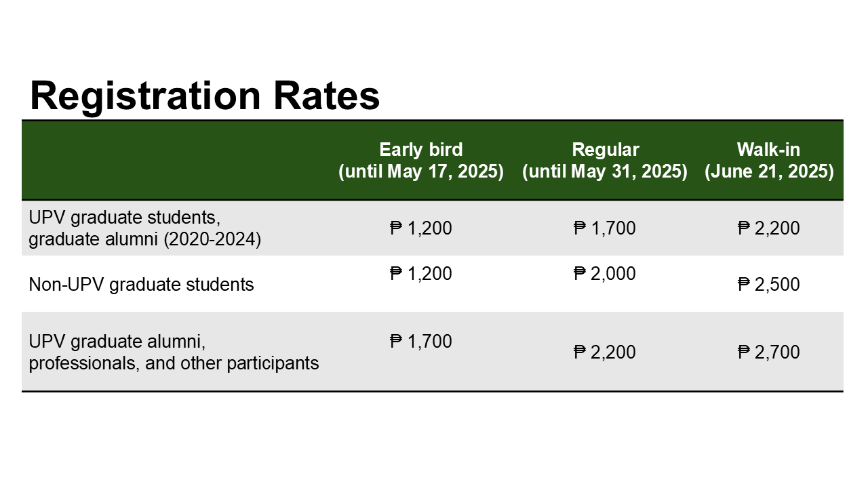This screenshot has height=488, width=868.
Task: Select the (June 21, 2025) date text
Action: pyautogui.click(x=769, y=172)
